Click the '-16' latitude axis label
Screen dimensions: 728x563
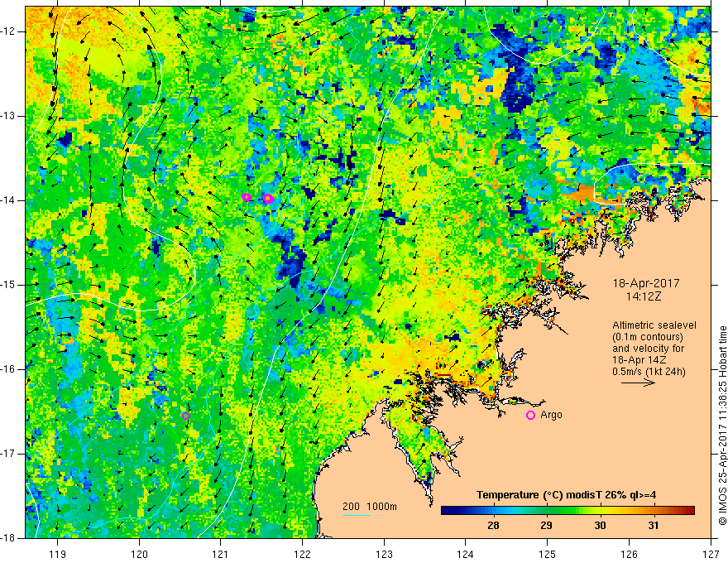pyautogui.click(x=8, y=369)
